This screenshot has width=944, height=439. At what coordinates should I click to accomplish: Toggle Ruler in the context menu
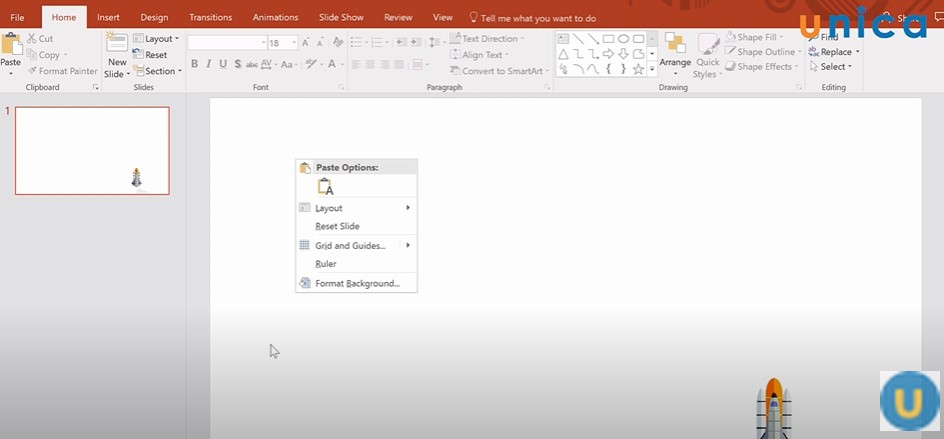[x=326, y=264]
